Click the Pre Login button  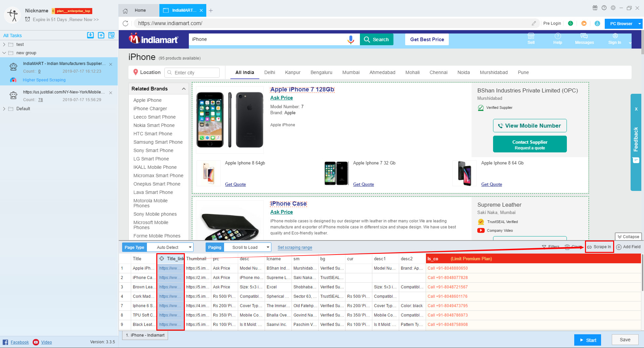[x=552, y=23]
